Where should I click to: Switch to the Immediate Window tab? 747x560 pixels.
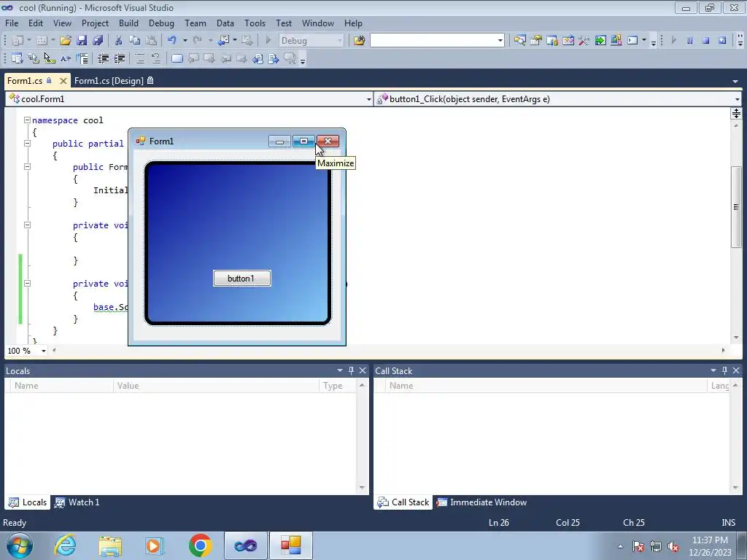[481, 502]
